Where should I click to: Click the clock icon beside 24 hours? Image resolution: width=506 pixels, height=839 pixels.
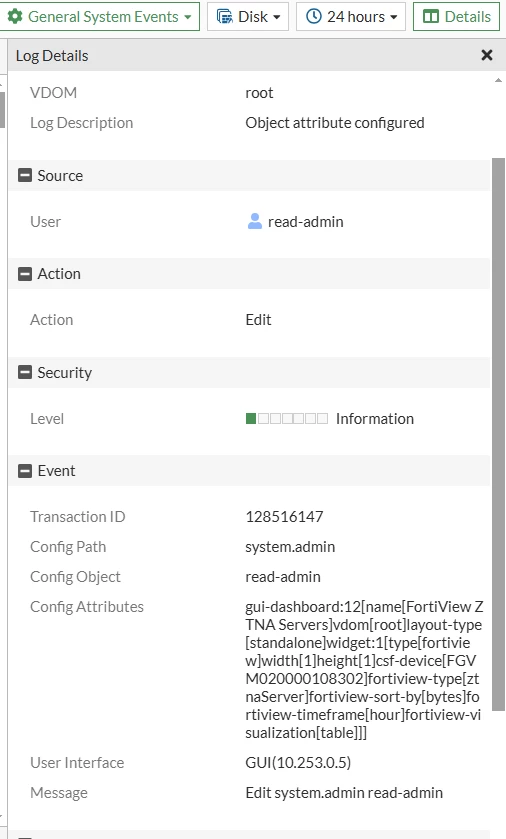(313, 17)
